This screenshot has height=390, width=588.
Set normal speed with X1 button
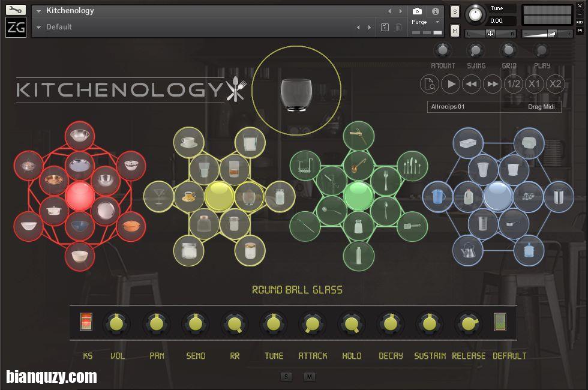coord(534,84)
